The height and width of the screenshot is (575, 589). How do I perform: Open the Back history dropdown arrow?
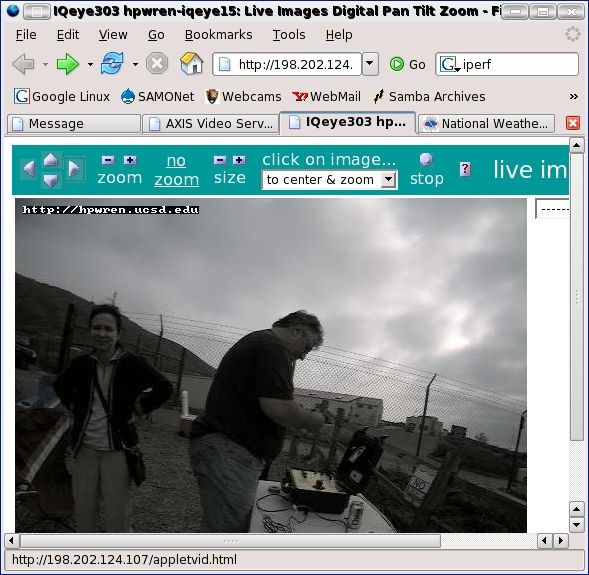point(45,65)
